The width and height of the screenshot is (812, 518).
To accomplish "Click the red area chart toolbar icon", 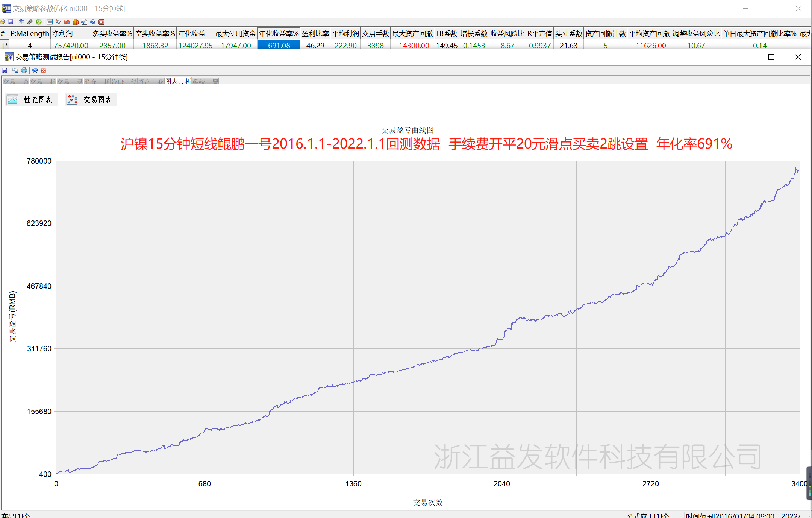I will coord(67,22).
